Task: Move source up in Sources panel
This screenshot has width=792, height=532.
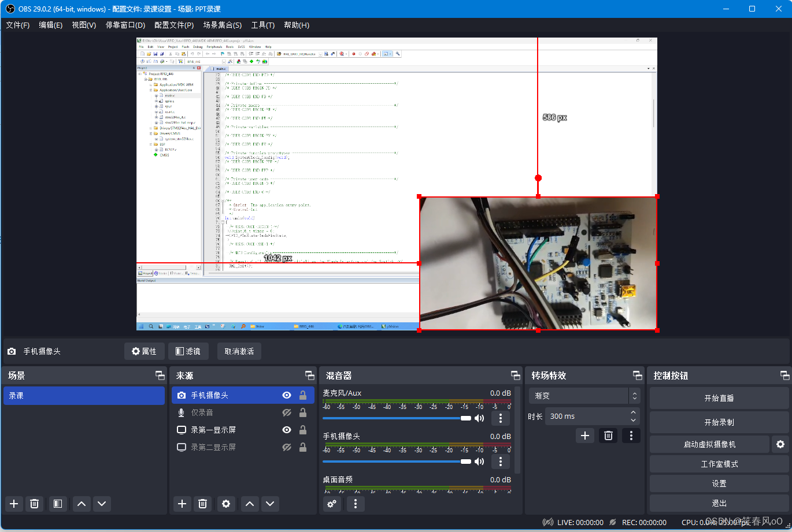Action: click(250, 504)
